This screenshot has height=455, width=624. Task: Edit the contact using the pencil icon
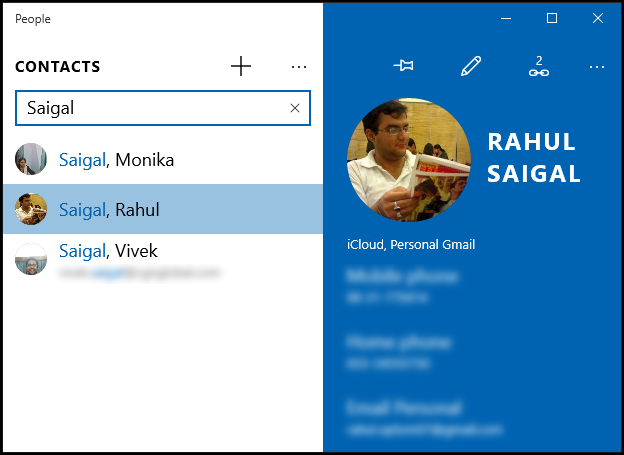471,67
